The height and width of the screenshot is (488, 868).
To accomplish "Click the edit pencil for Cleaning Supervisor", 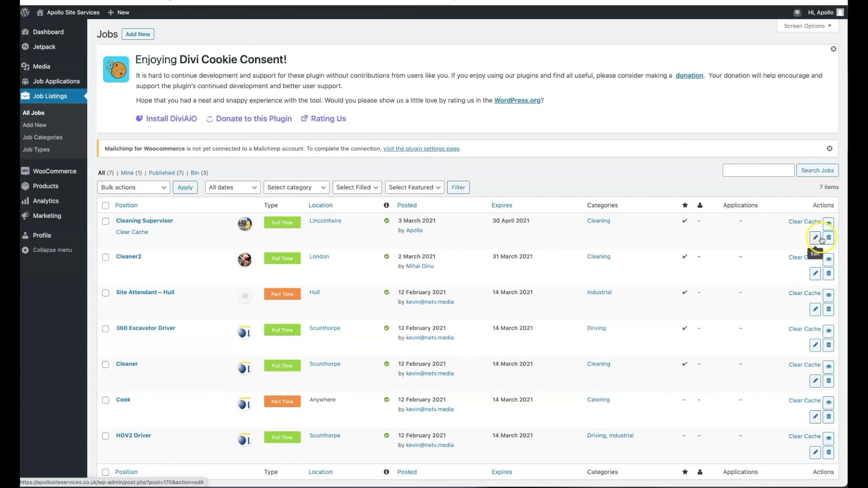I will point(815,237).
